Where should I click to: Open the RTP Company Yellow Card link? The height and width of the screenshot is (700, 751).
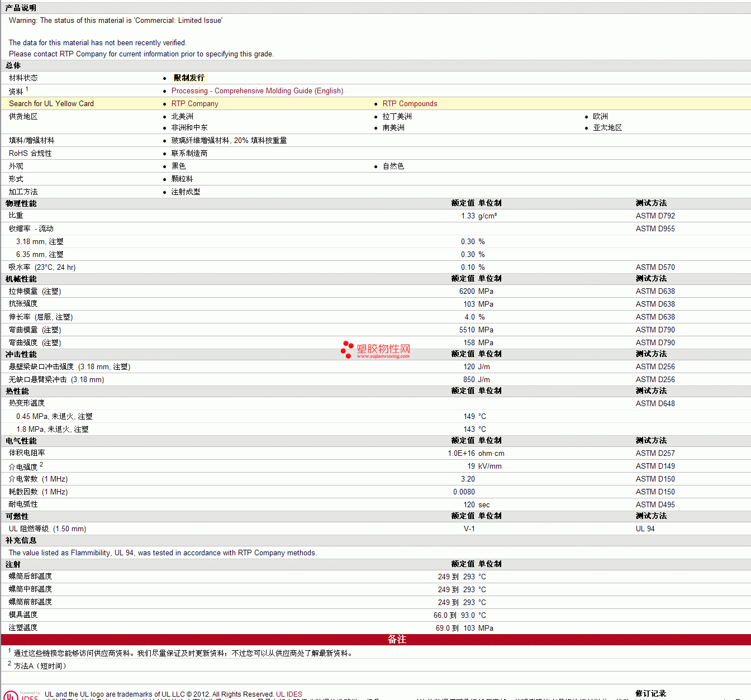[194, 103]
